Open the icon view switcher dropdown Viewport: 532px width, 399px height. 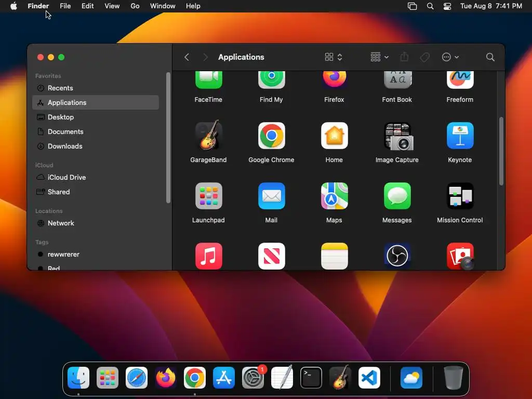[334, 57]
